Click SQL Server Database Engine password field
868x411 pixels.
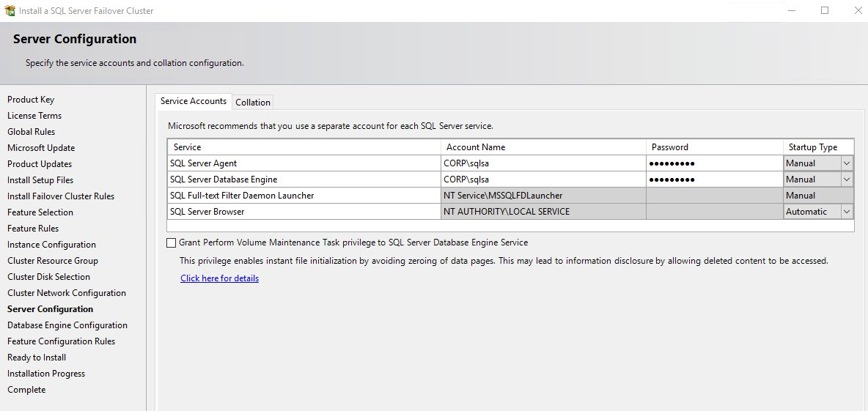point(714,179)
